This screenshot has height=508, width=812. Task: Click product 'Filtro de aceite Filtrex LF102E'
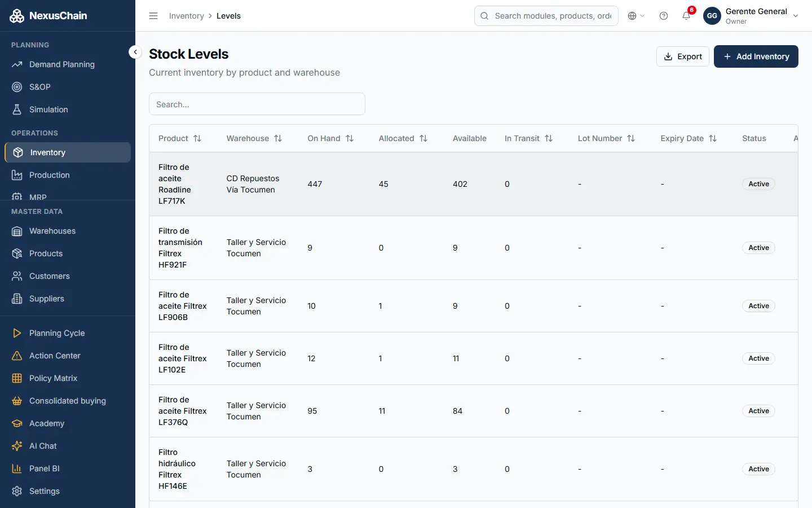[183, 358]
